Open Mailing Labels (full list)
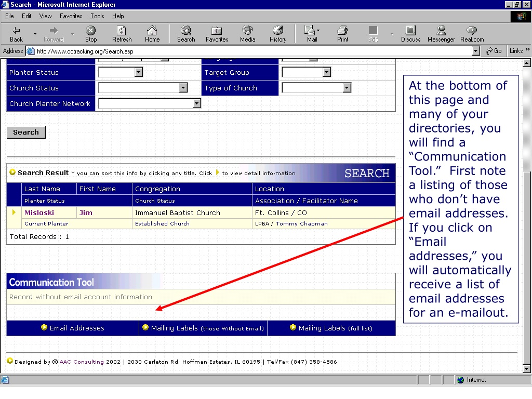Image resolution: width=532 pixels, height=399 pixels. pos(335,328)
